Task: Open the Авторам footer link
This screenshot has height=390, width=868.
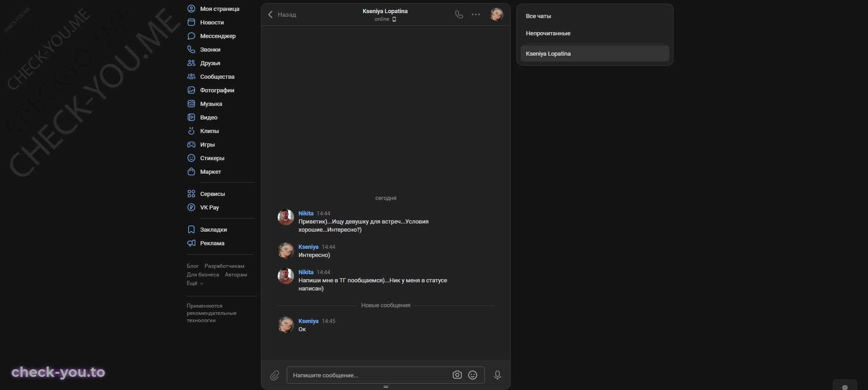Action: (x=236, y=275)
